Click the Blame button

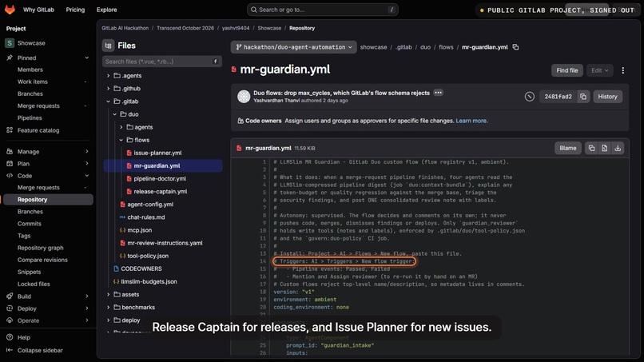click(567, 149)
